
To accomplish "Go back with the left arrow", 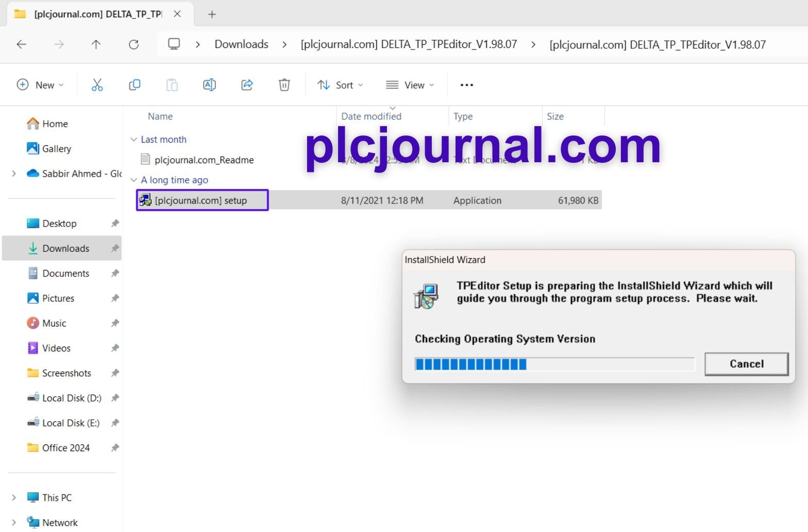I will pyautogui.click(x=22, y=44).
